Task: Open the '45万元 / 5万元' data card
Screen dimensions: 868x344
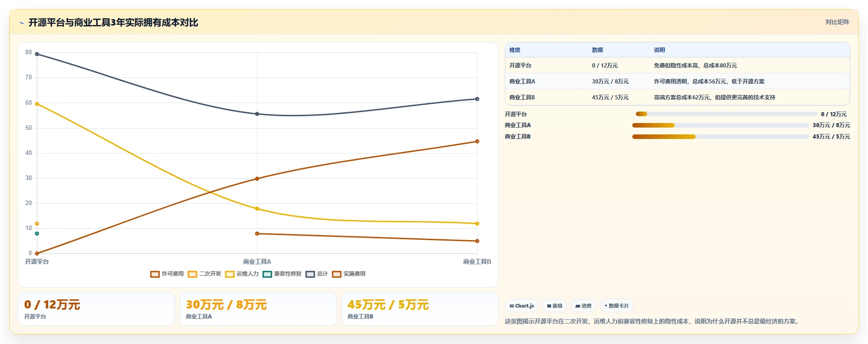Action: (420, 309)
